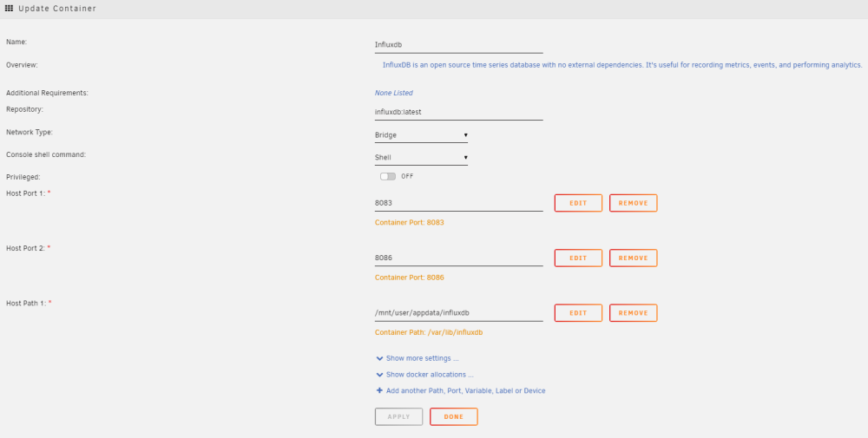The image size is (868, 438).
Task: Focus the Host Port 2 field 8086
Action: 459,258
